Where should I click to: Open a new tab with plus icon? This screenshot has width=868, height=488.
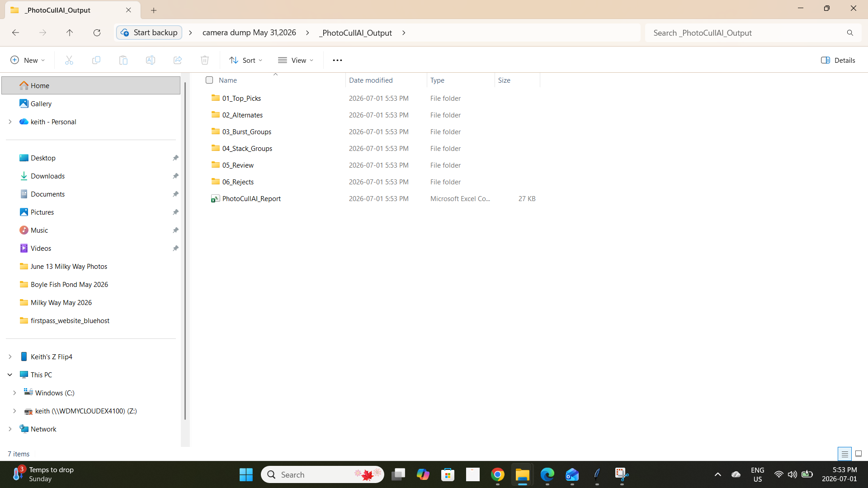click(154, 10)
